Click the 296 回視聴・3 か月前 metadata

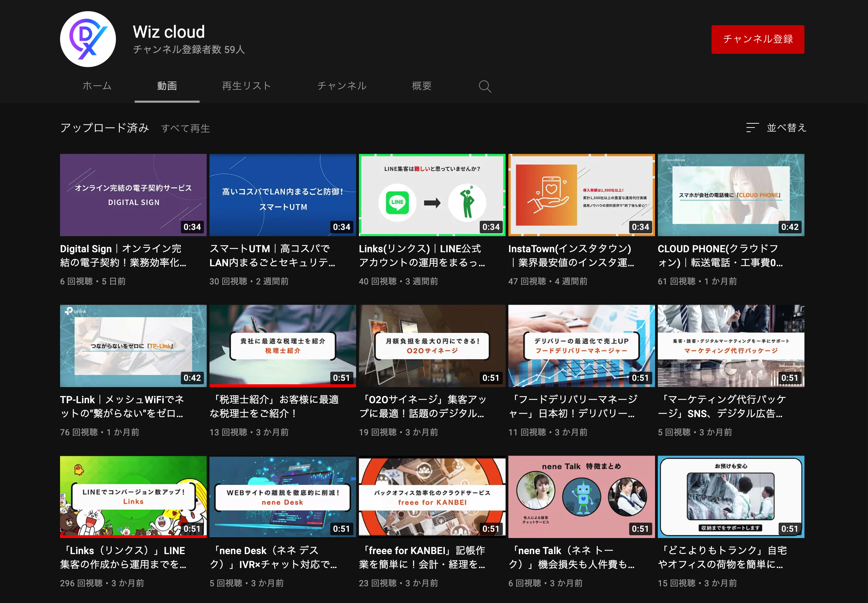[x=102, y=583]
